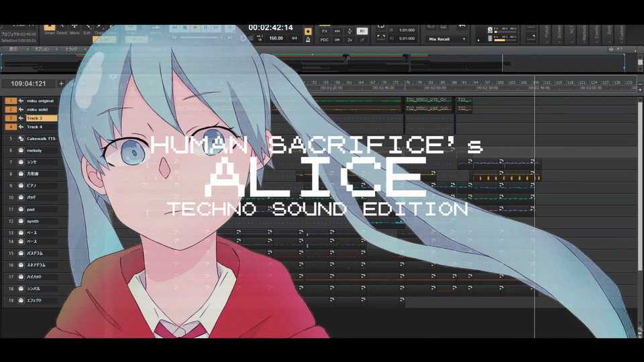Click the orange record indicator beside the time display
Screen dimensions: 644x362
(x=308, y=32)
